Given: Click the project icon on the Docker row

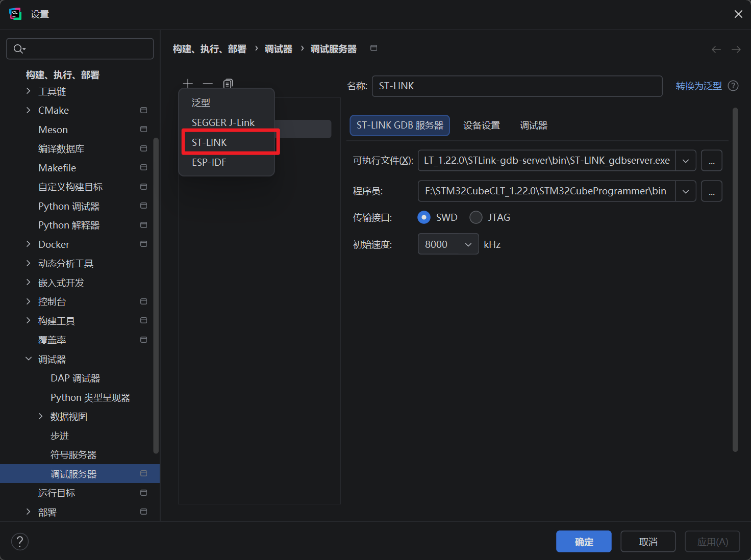Looking at the screenshot, I should coord(143,244).
